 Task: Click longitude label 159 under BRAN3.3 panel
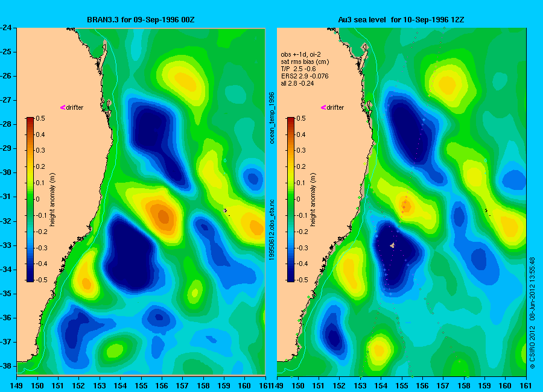[x=224, y=386]
